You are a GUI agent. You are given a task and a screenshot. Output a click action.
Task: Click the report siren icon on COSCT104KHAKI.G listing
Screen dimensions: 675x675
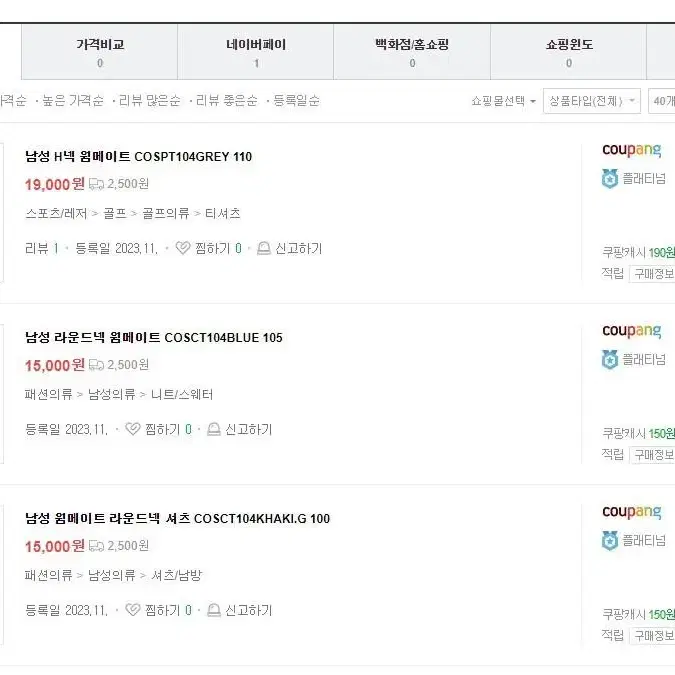tap(214, 610)
